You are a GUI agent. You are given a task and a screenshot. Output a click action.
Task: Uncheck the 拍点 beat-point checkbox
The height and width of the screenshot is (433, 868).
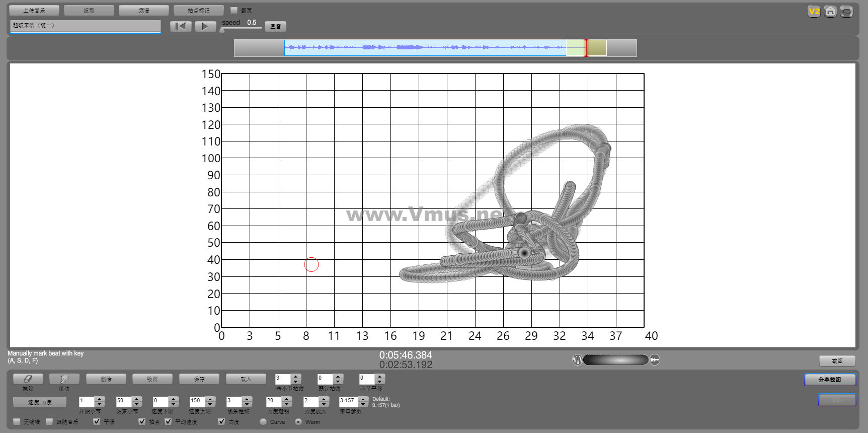(x=142, y=421)
